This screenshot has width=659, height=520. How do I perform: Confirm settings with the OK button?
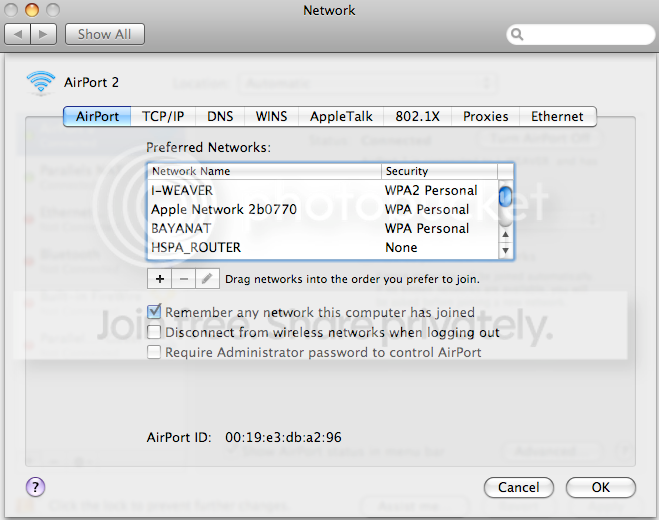pyautogui.click(x=601, y=487)
